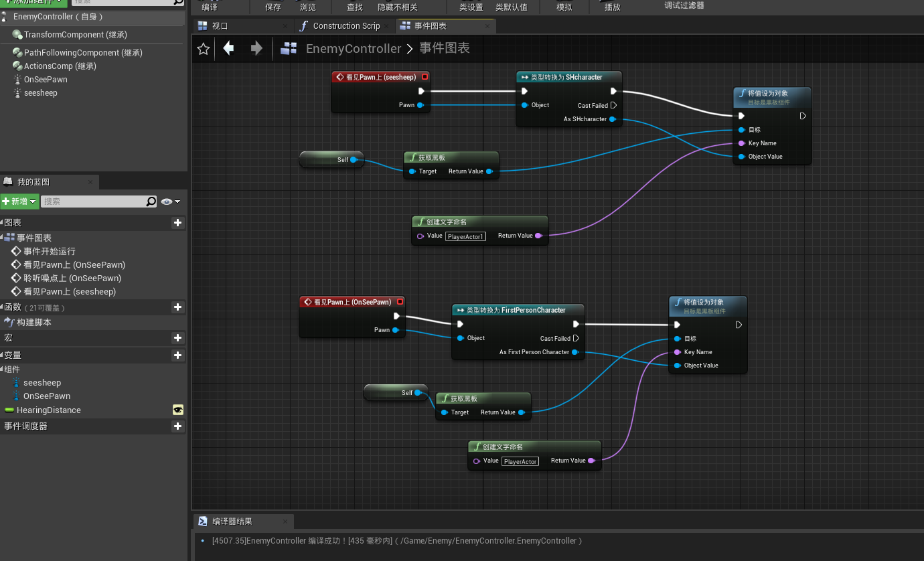Go forward with the right arrow

coord(256,48)
